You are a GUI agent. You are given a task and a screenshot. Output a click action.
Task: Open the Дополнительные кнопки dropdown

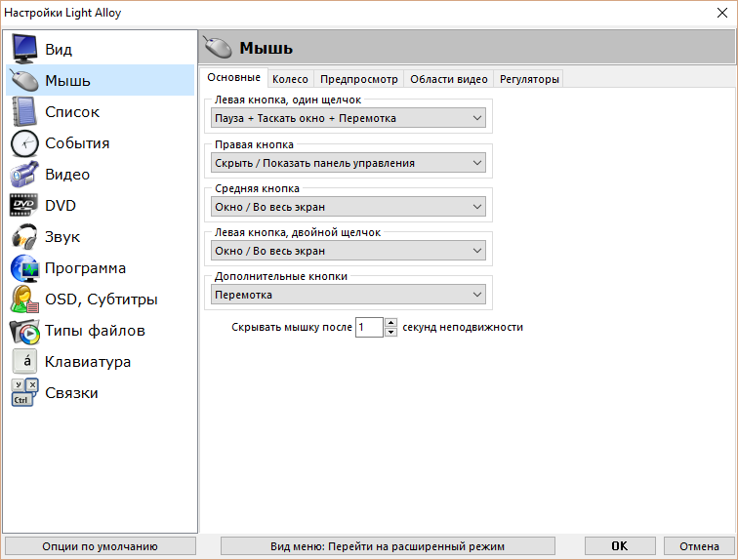(x=348, y=295)
